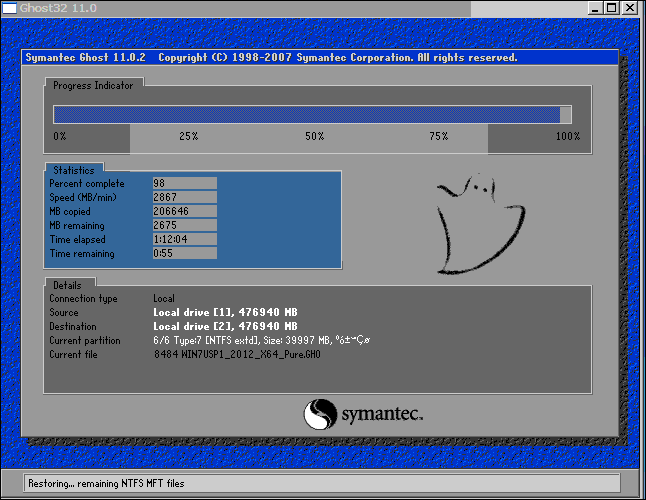Click file name 'WIN7USP1_2012_X64_Pure.GHO'
Screen dimensions: 646x500
(251, 355)
